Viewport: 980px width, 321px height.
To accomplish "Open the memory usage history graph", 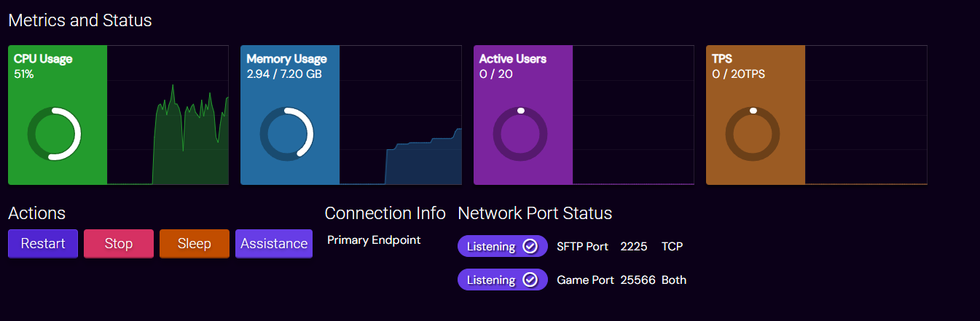I will 401,115.
